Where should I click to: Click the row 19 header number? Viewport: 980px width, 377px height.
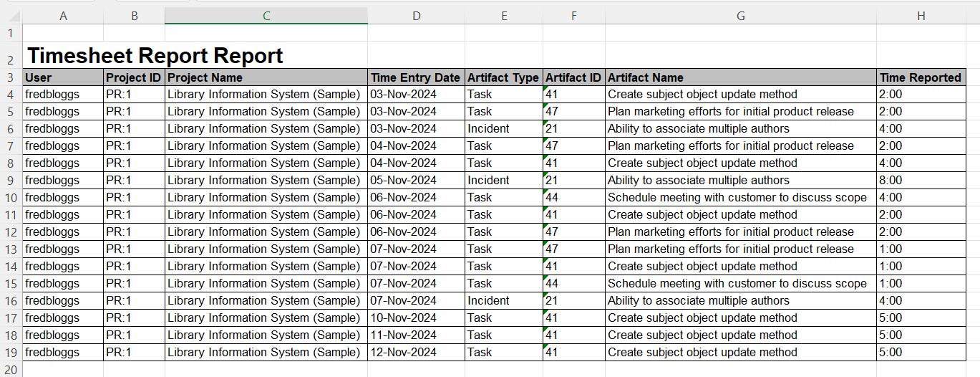11,353
